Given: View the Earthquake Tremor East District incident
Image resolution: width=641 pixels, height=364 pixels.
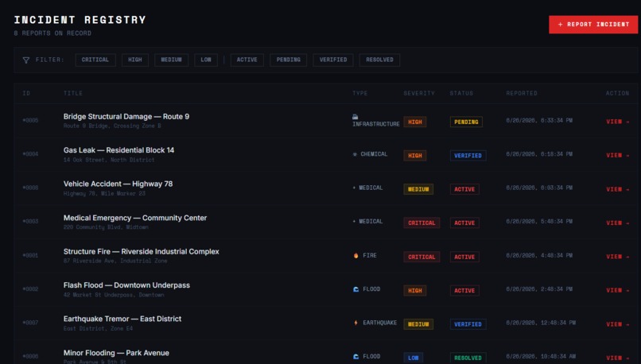Looking at the screenshot, I should [x=618, y=324].
